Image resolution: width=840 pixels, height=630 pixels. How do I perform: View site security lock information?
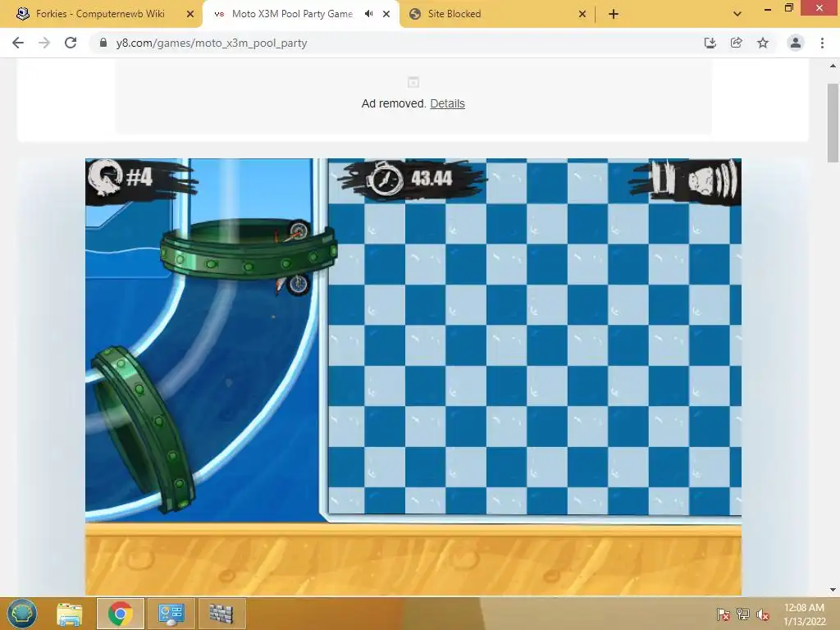pyautogui.click(x=103, y=43)
